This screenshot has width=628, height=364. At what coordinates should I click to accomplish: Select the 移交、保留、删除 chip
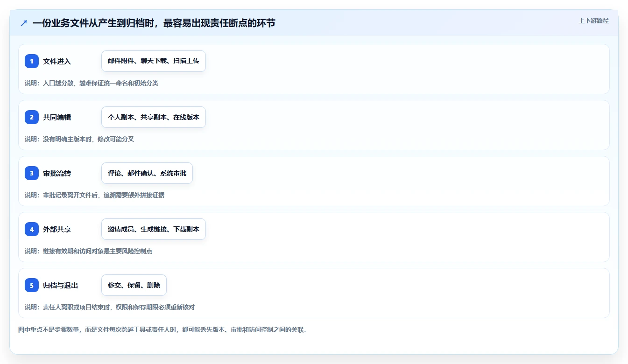134,285
